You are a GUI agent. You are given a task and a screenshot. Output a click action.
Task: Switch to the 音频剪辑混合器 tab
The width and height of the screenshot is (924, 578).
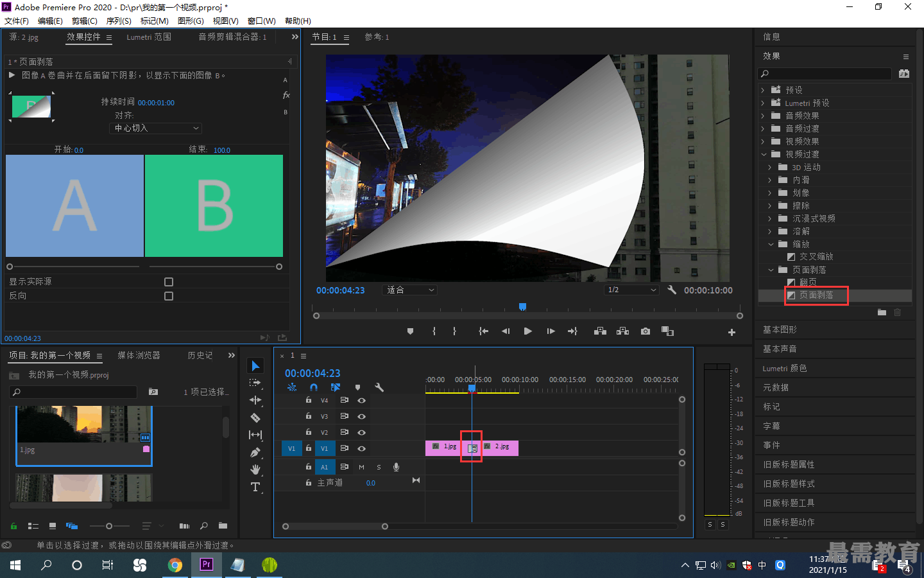tap(232, 37)
